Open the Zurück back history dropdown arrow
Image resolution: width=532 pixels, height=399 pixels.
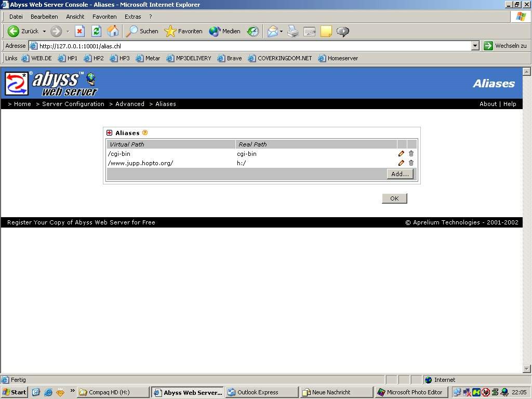(44, 32)
